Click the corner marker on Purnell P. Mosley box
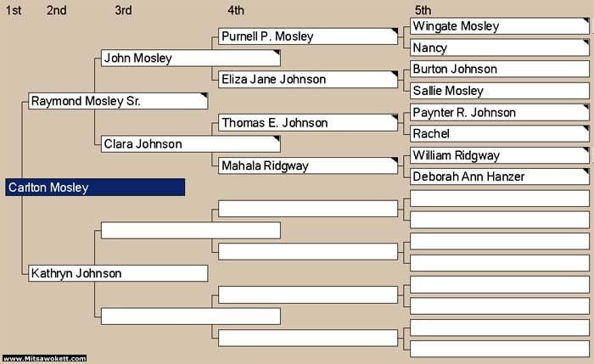This screenshot has height=364, width=594. click(x=395, y=31)
